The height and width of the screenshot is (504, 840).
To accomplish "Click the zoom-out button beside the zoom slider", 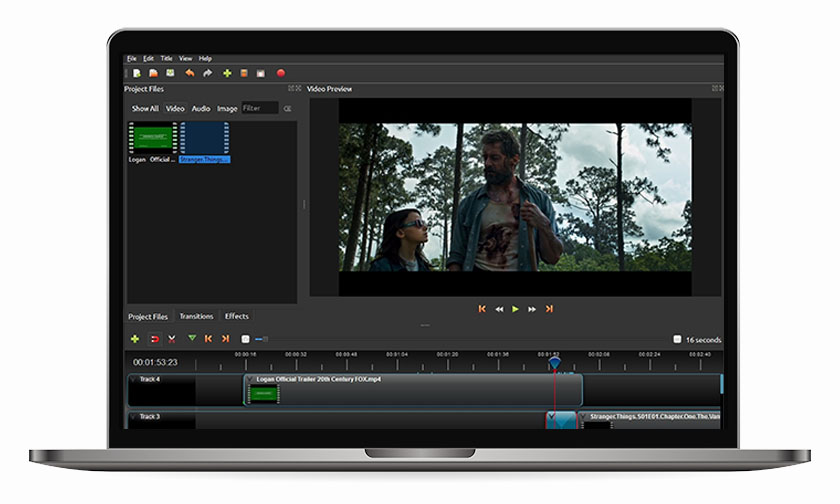I will coord(245,338).
